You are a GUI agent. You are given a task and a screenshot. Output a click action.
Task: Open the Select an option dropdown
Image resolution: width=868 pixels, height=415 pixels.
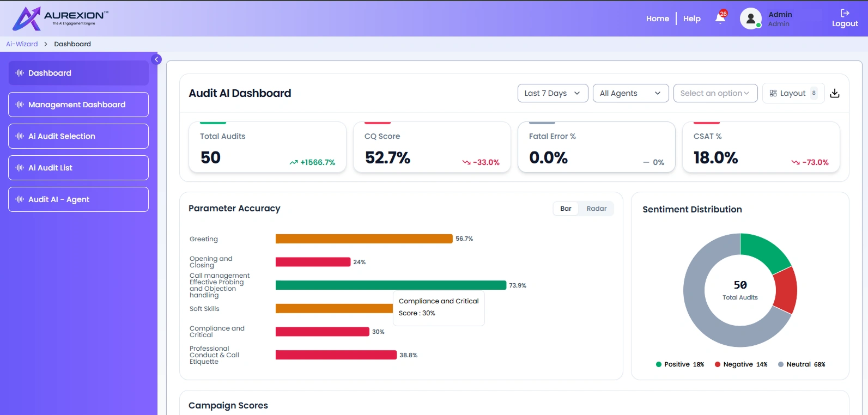pyautogui.click(x=715, y=93)
